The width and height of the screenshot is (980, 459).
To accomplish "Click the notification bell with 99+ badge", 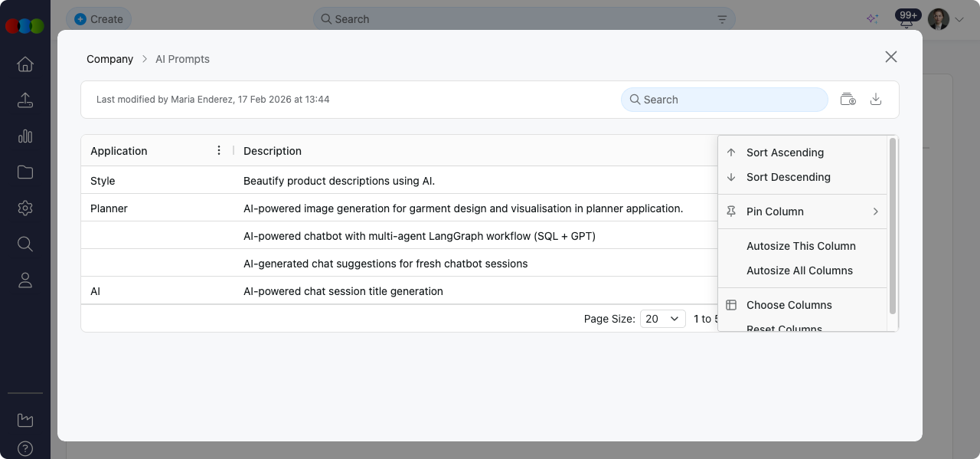I will tap(906, 21).
